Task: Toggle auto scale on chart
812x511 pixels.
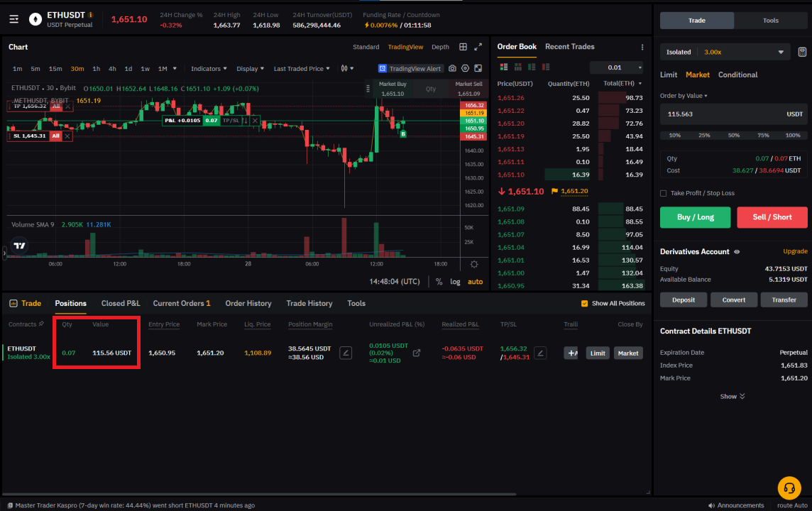Action: pos(475,282)
